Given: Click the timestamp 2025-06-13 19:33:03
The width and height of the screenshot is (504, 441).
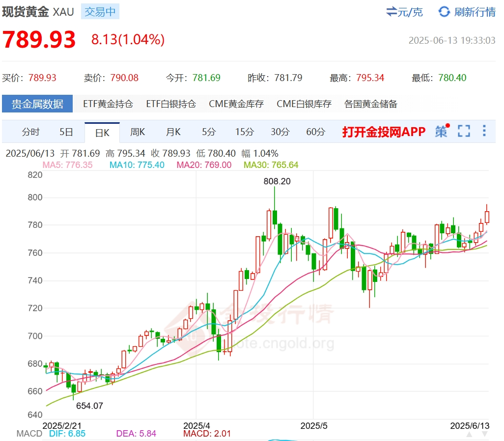Looking at the screenshot, I should 452,40.
